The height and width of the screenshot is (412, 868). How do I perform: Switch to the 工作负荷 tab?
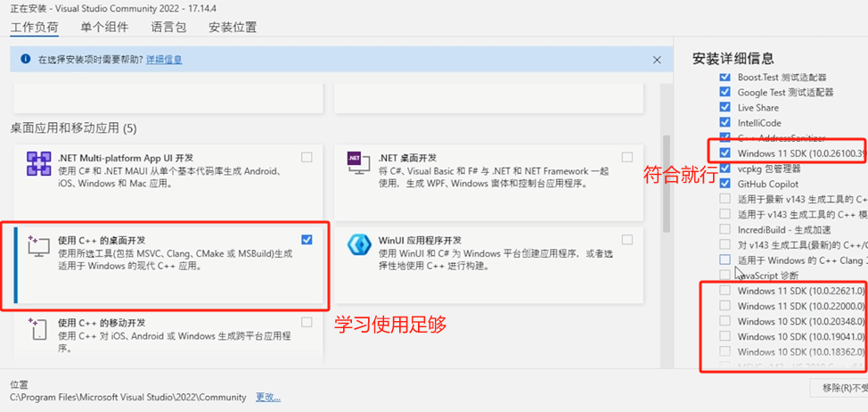pos(35,27)
